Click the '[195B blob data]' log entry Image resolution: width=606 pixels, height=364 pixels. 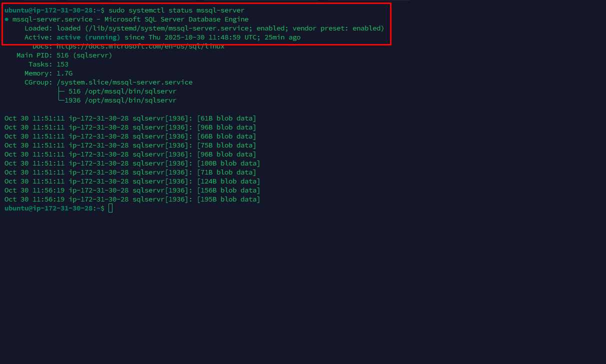pyautogui.click(x=228, y=199)
